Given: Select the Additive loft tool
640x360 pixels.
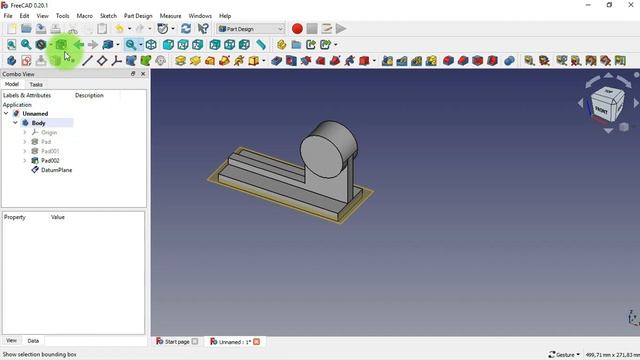Looking at the screenshot, I should click(x=210, y=61).
